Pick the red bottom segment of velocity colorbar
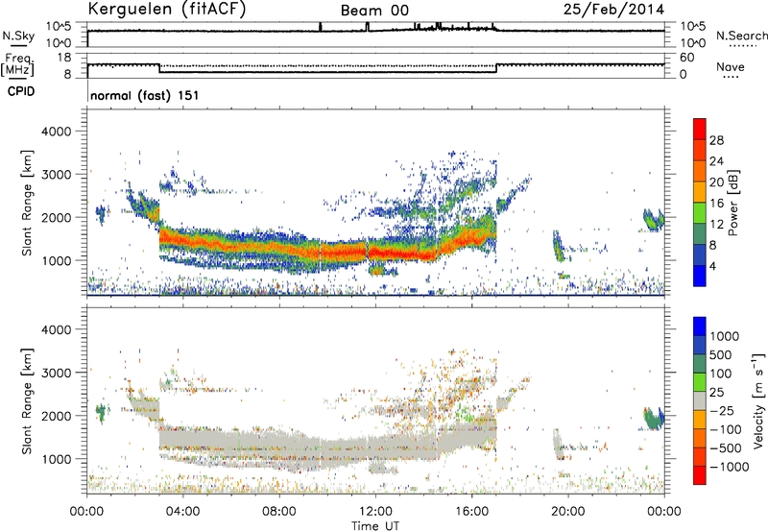768x532 pixels. click(700, 475)
